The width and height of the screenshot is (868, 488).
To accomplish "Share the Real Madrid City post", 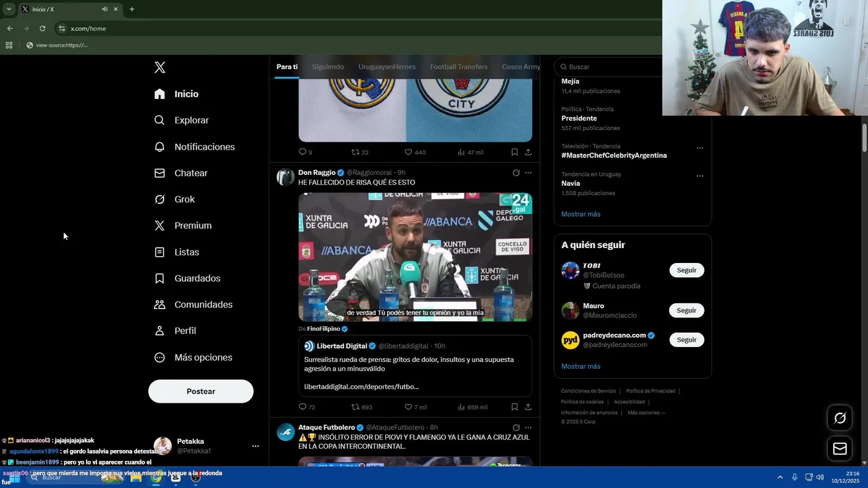I will coord(528,152).
